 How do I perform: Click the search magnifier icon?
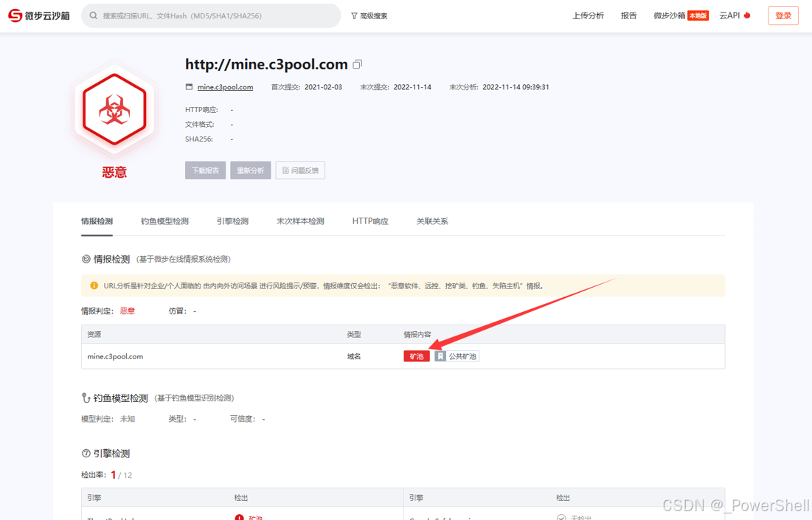tap(93, 15)
